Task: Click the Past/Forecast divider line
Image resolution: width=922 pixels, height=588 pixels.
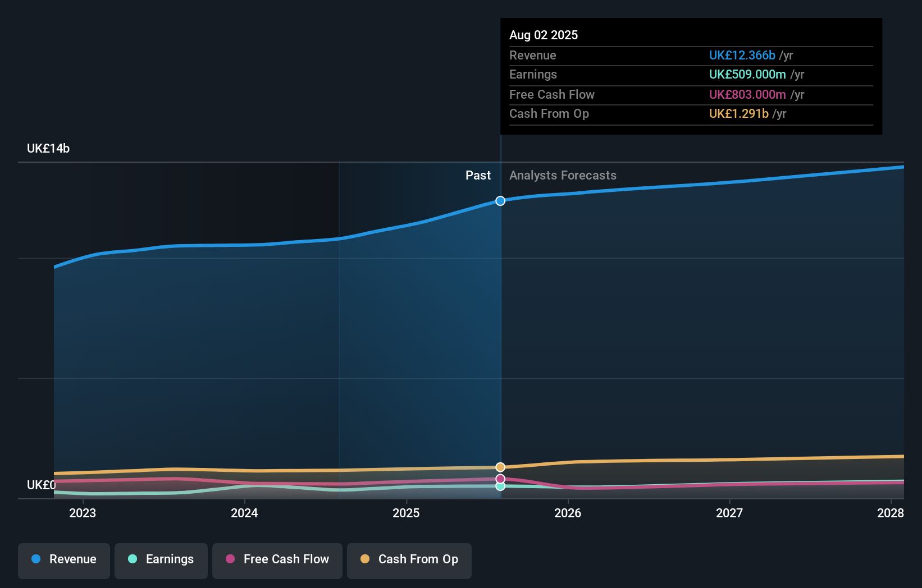Action: [500, 337]
